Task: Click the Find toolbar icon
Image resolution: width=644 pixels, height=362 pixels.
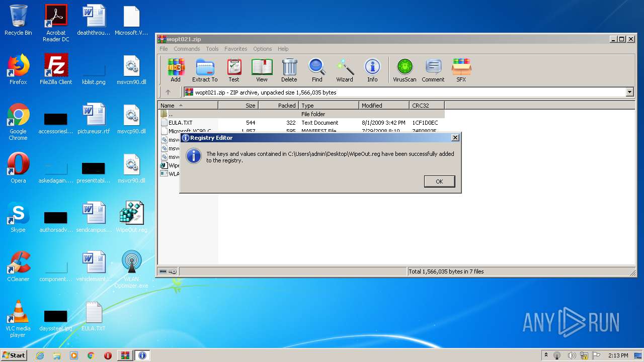Action: 317,70
